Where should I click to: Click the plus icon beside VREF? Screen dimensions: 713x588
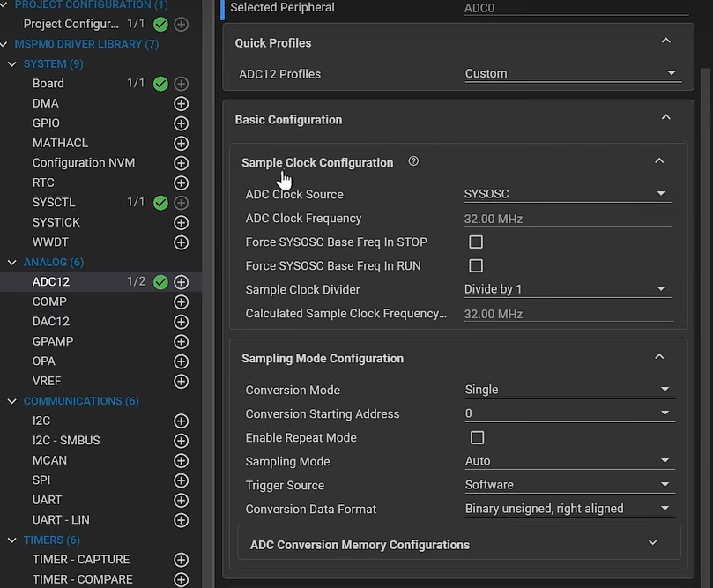182,382
